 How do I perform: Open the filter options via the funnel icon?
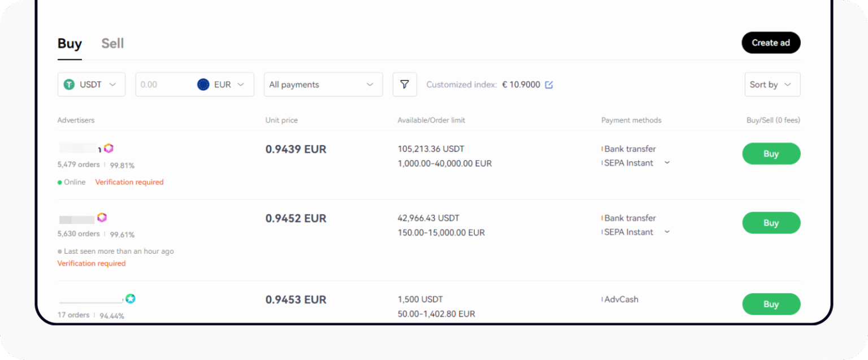(x=405, y=84)
